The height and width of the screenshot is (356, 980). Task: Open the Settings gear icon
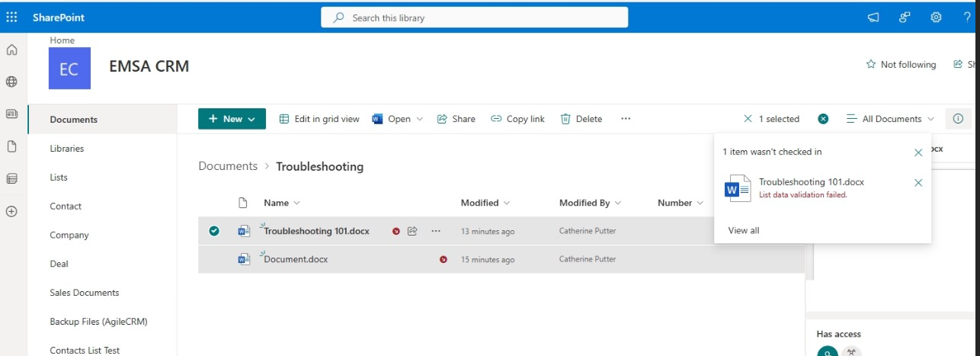[x=937, y=17]
